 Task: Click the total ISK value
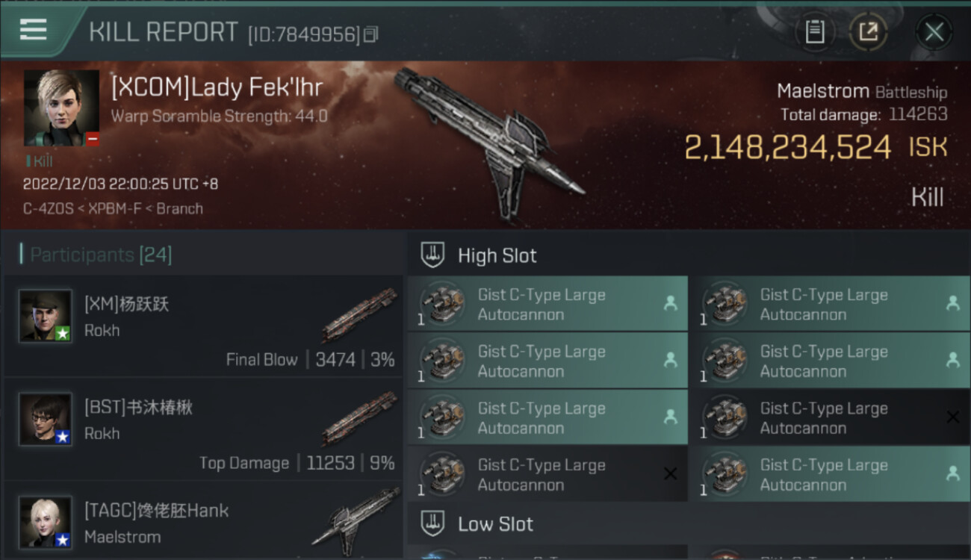click(787, 148)
